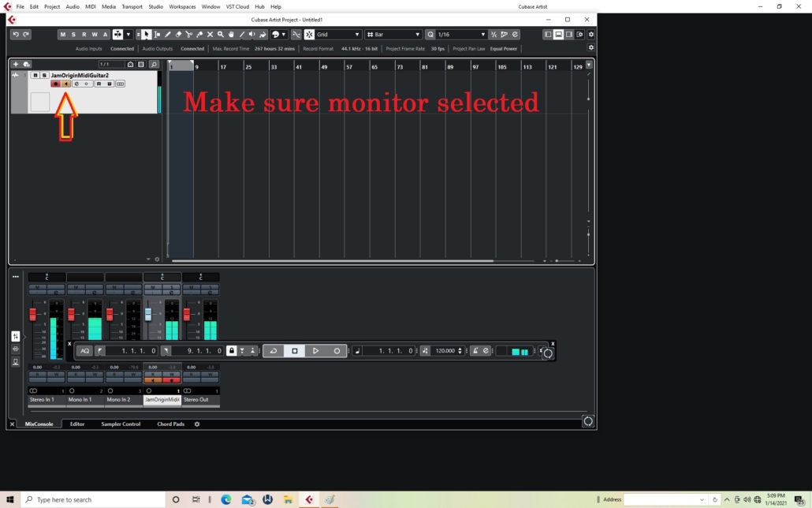This screenshot has width=812, height=508.
Task: Open the Set Up Window Layout icon
Action: 580,34
